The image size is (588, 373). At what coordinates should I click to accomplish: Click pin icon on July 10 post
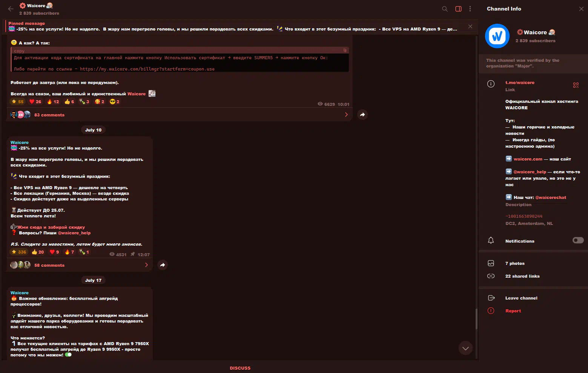pyautogui.click(x=133, y=254)
